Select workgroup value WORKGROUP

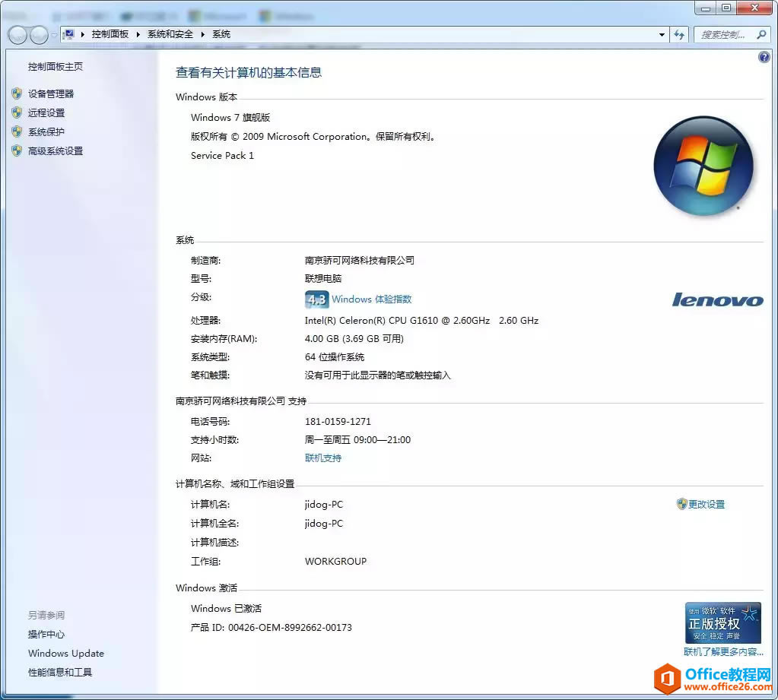point(335,561)
